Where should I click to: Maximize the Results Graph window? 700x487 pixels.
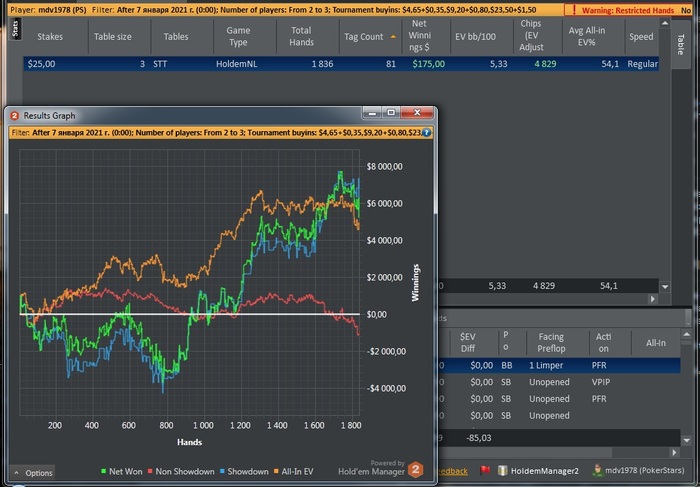tap(391, 112)
